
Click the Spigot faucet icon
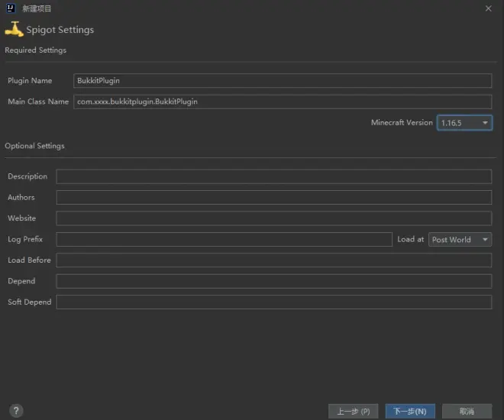point(15,29)
